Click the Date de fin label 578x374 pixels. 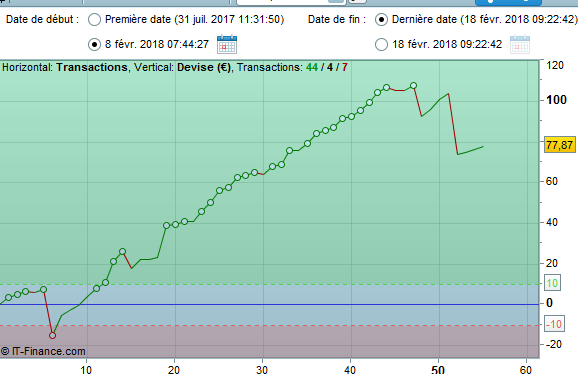point(337,19)
